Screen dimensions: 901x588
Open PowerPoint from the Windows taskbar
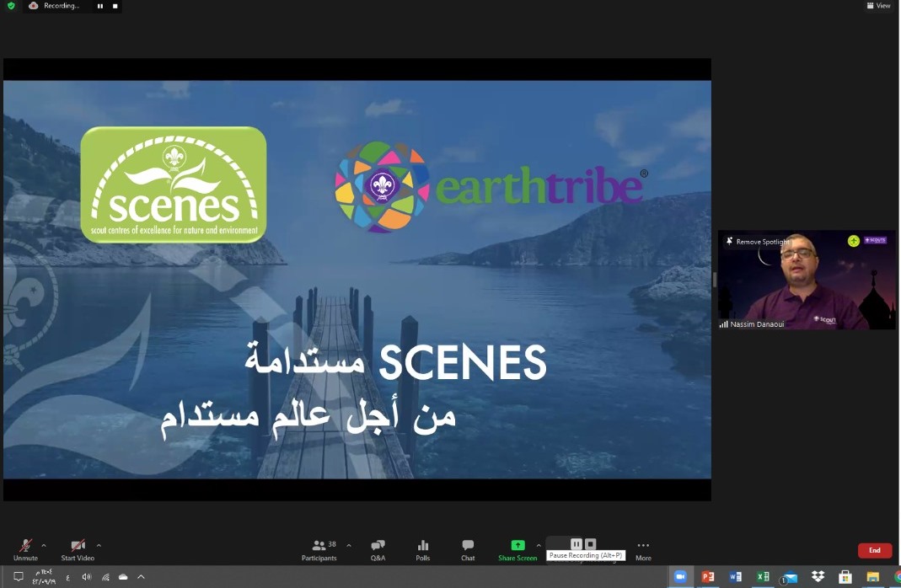[x=708, y=577]
